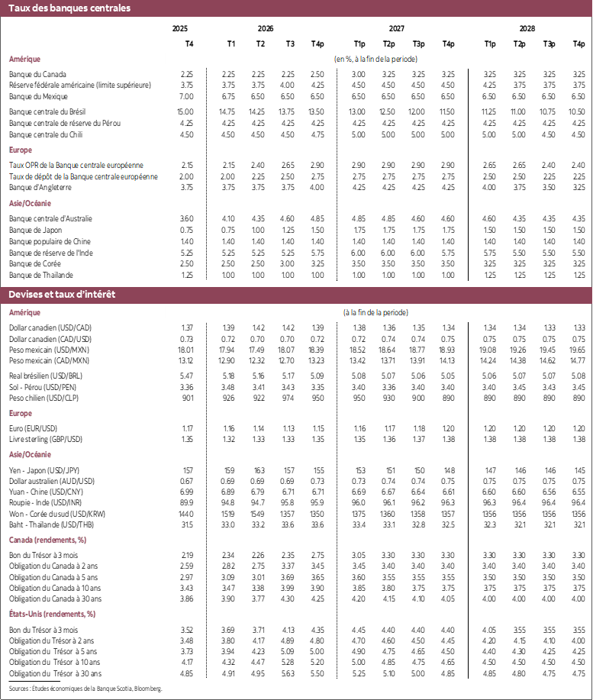This screenshot has height=700, width=593.
Task: Select 'Roupie - Inde (USD/INR)' row label
Action: click(45, 503)
